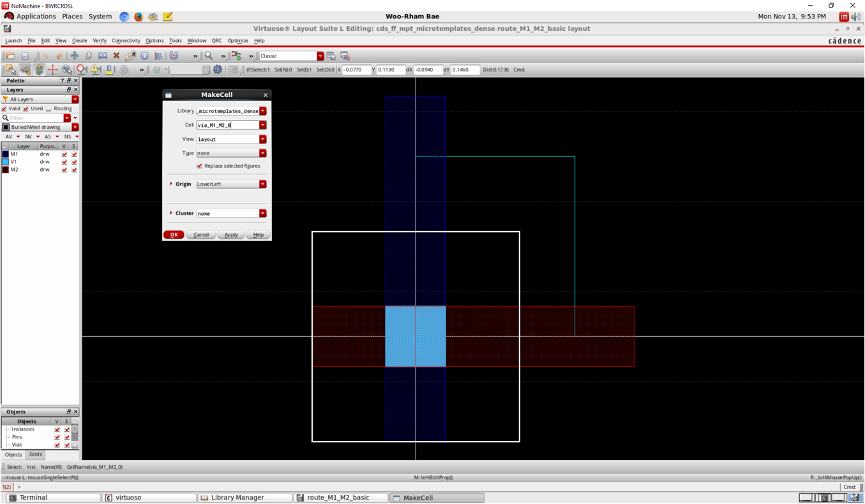Click Cancel in MakeCell dialog
Image resolution: width=865 pixels, height=504 pixels.
pos(201,235)
